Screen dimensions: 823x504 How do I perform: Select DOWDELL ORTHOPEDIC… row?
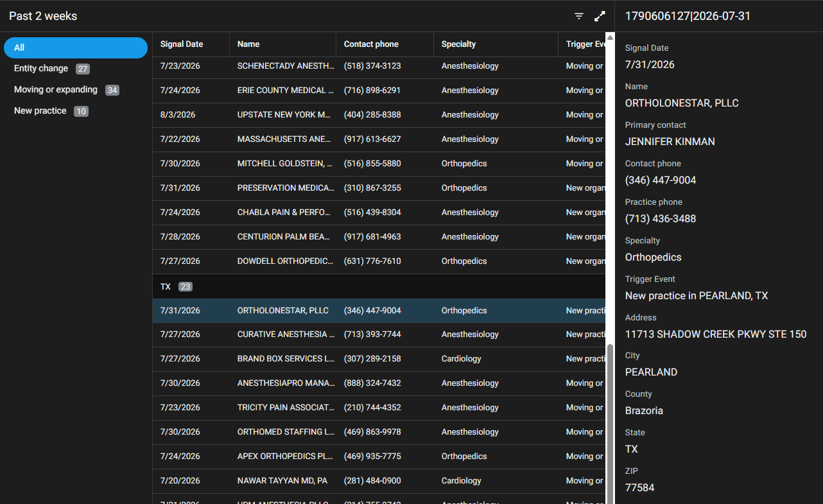coord(379,261)
